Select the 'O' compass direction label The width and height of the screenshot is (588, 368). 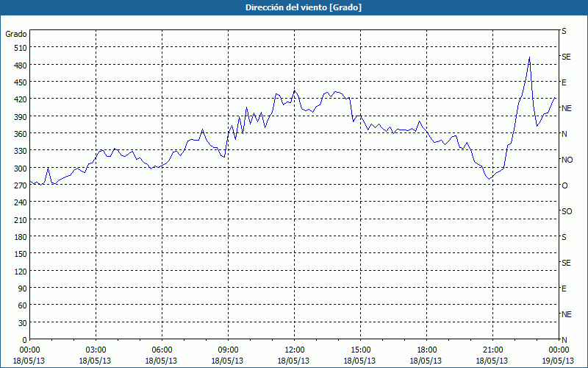click(x=564, y=185)
